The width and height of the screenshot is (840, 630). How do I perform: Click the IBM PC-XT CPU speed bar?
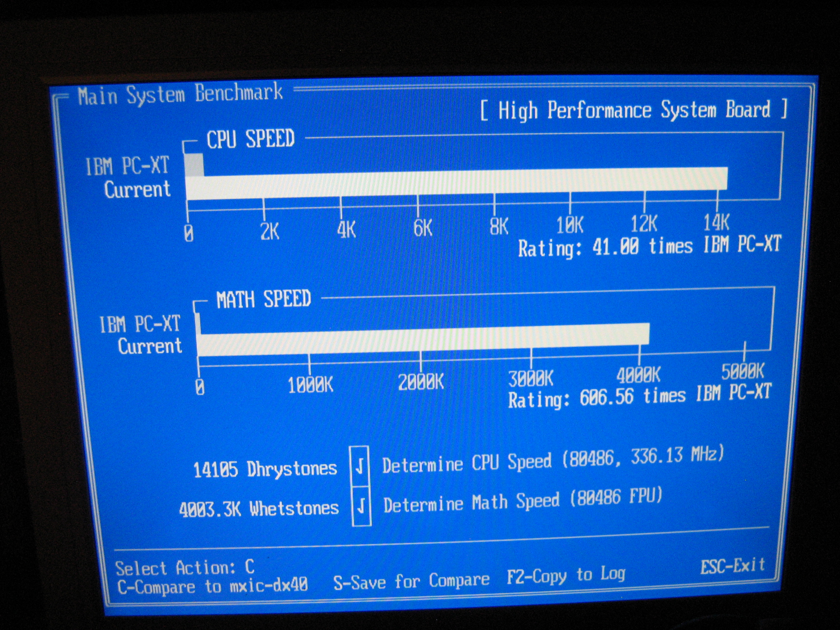click(194, 165)
